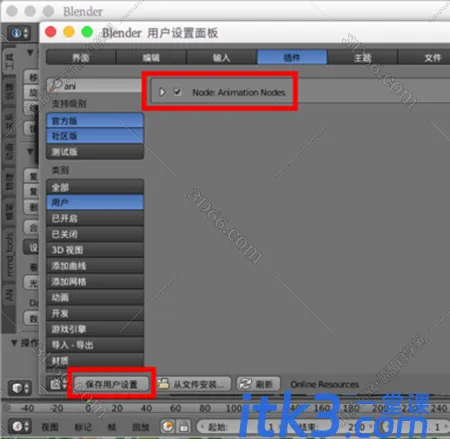Image resolution: width=450 pixels, height=439 pixels.
Task: Enable the Node: Animation Nodes checkbox
Action: [x=177, y=92]
